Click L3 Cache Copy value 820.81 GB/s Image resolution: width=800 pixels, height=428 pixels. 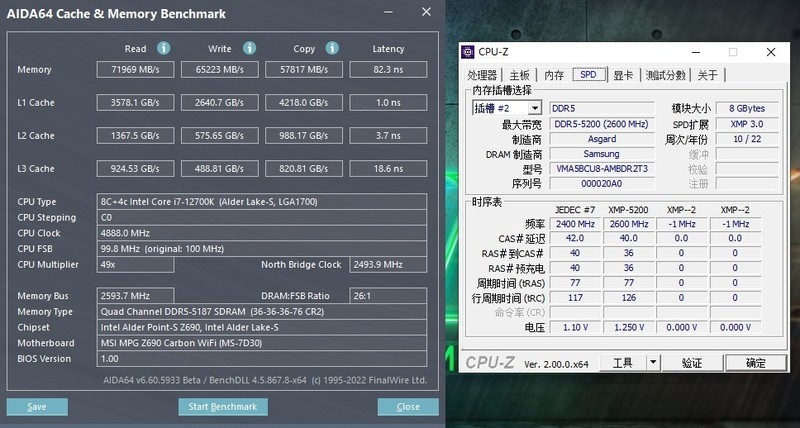point(304,168)
